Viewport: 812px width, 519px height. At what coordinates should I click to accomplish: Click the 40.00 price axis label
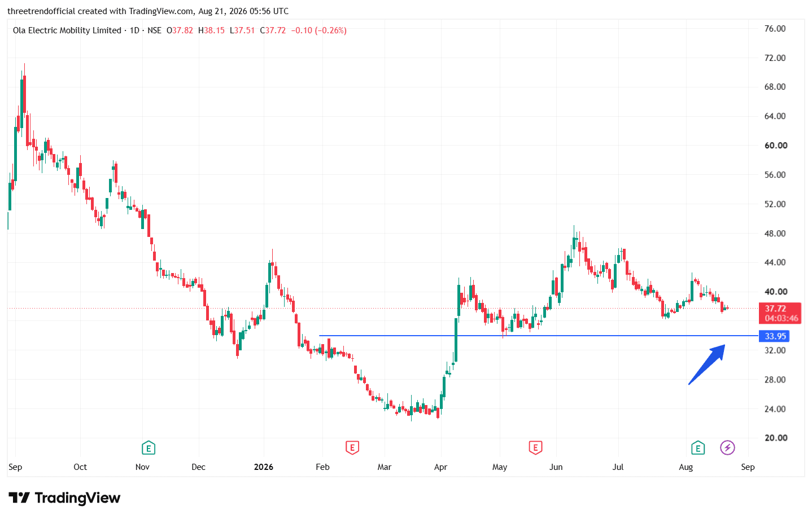[776, 292]
